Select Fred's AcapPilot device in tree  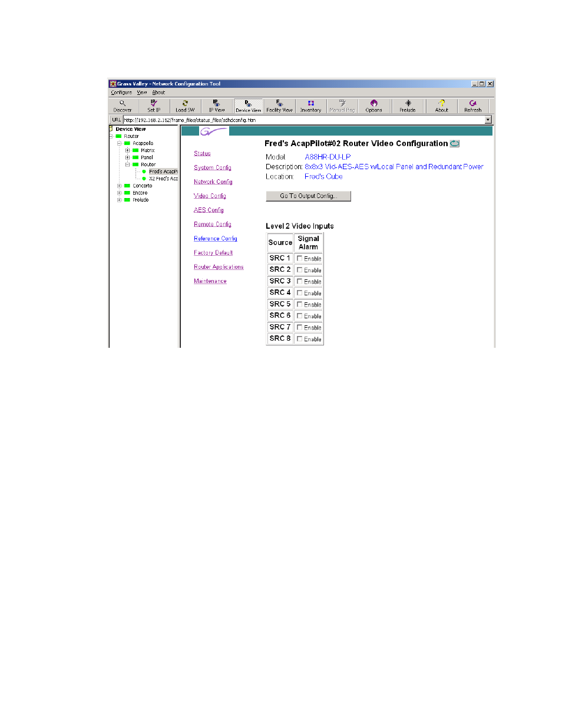pyautogui.click(x=163, y=172)
